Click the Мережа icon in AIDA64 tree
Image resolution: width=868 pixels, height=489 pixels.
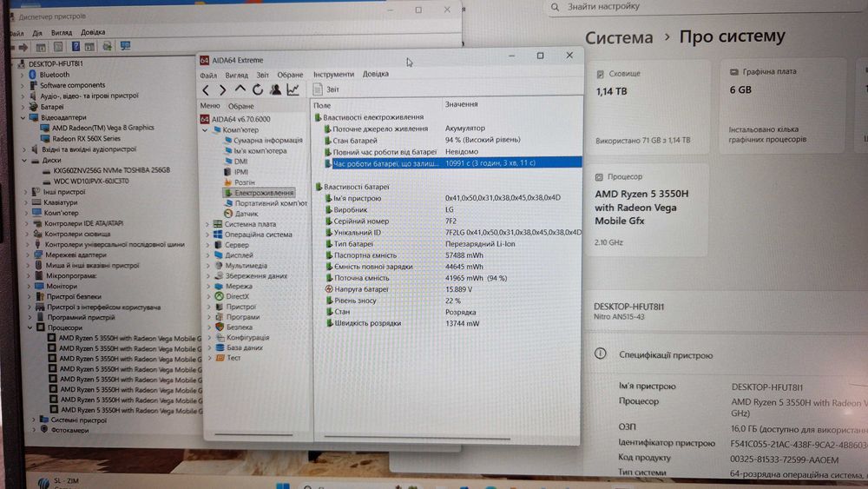coord(219,287)
